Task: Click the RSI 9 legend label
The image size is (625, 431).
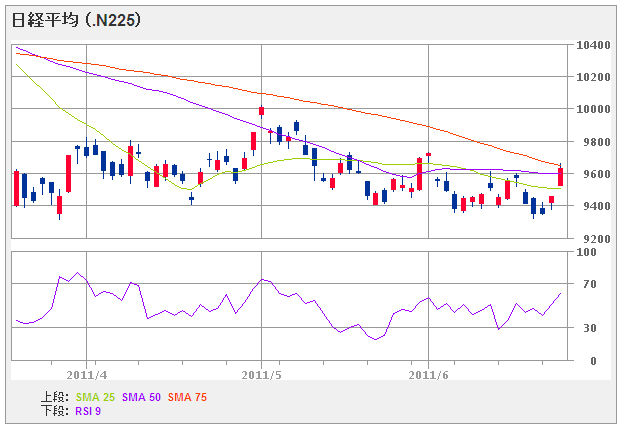Action: pyautogui.click(x=88, y=411)
